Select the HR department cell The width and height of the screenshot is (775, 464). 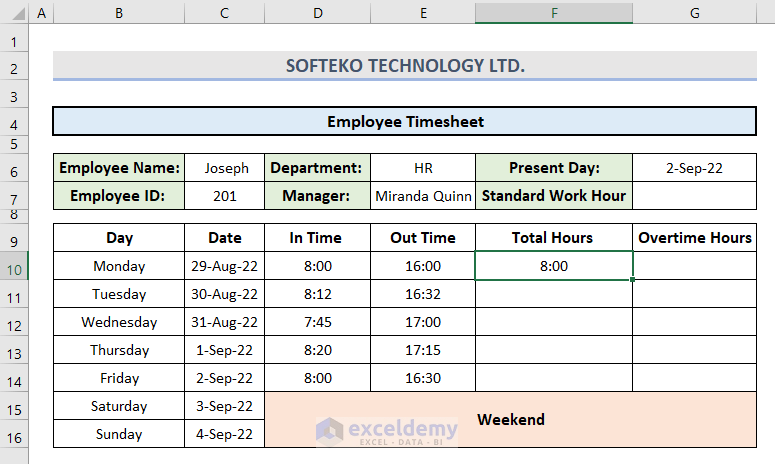423,168
